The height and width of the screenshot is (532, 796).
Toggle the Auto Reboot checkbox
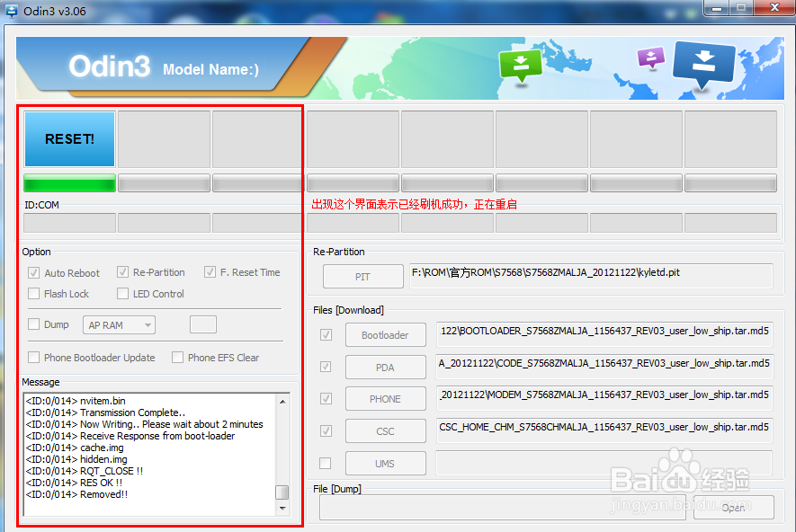(34, 273)
